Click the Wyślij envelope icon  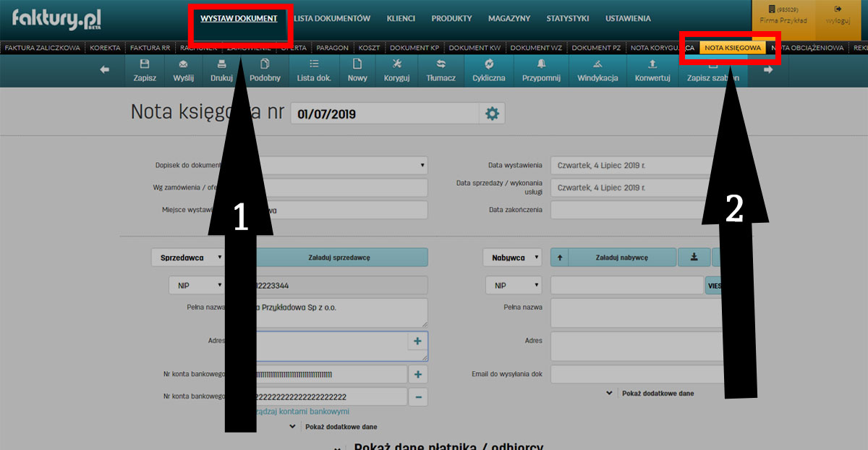[x=182, y=64]
